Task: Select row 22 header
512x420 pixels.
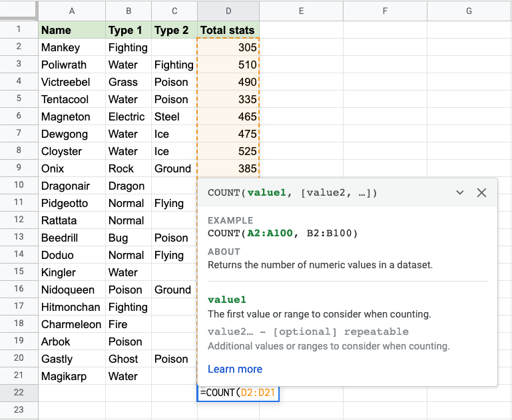Action: pyautogui.click(x=19, y=393)
